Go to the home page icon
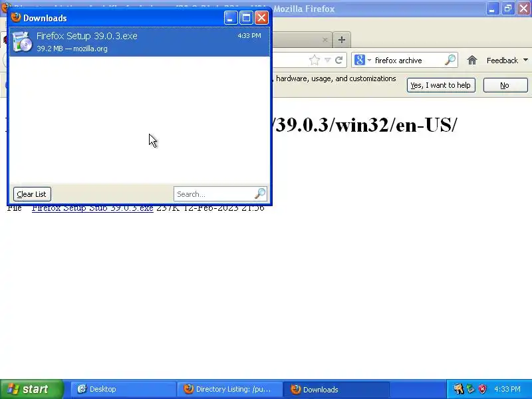The width and height of the screenshot is (532, 399). point(472,61)
